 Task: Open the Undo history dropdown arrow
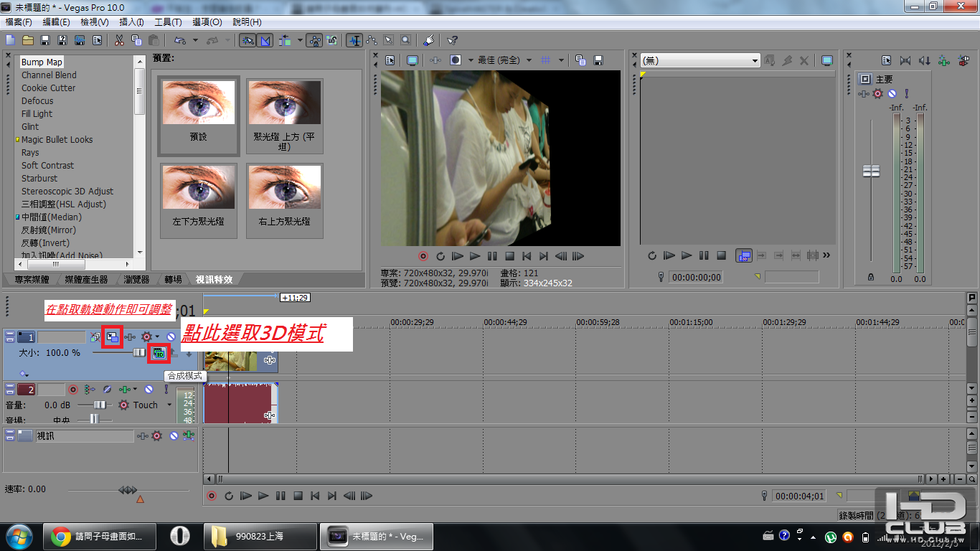[195, 40]
